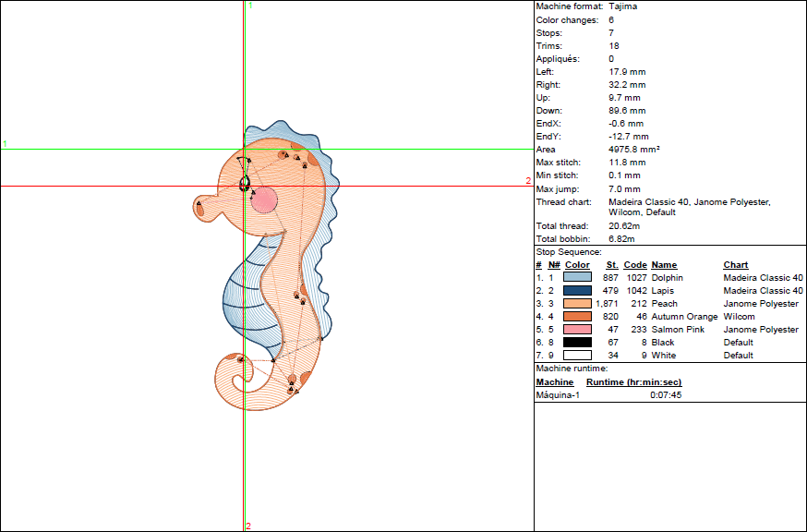This screenshot has width=807, height=532.
Task: Click the stitch count '1,871' for Peach
Action: coord(607,303)
